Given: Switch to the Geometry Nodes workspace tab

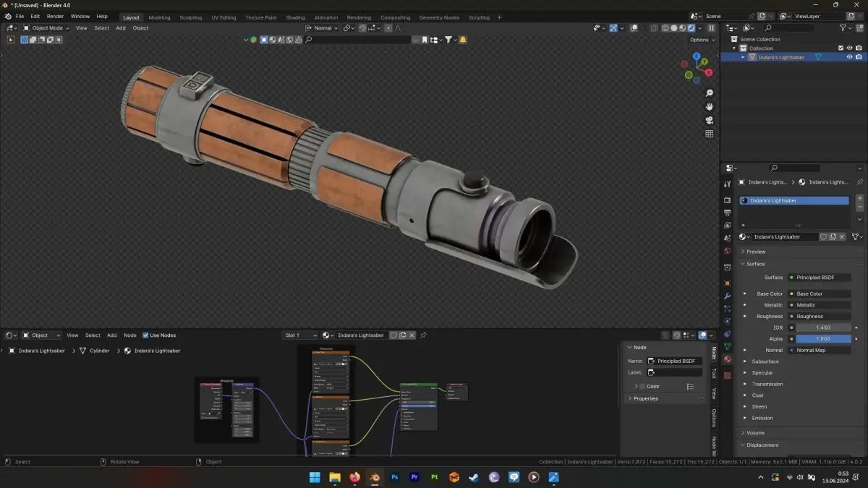Looking at the screenshot, I should coord(439,17).
